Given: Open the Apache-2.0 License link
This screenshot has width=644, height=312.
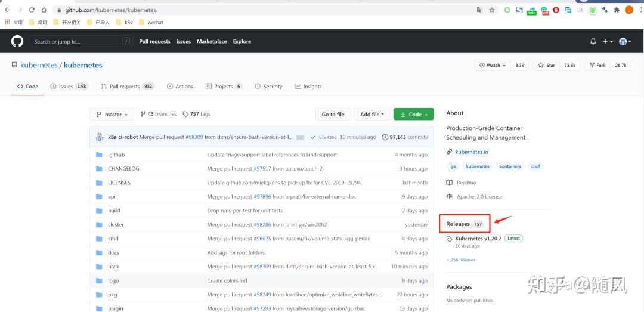Looking at the screenshot, I should click(x=475, y=196).
